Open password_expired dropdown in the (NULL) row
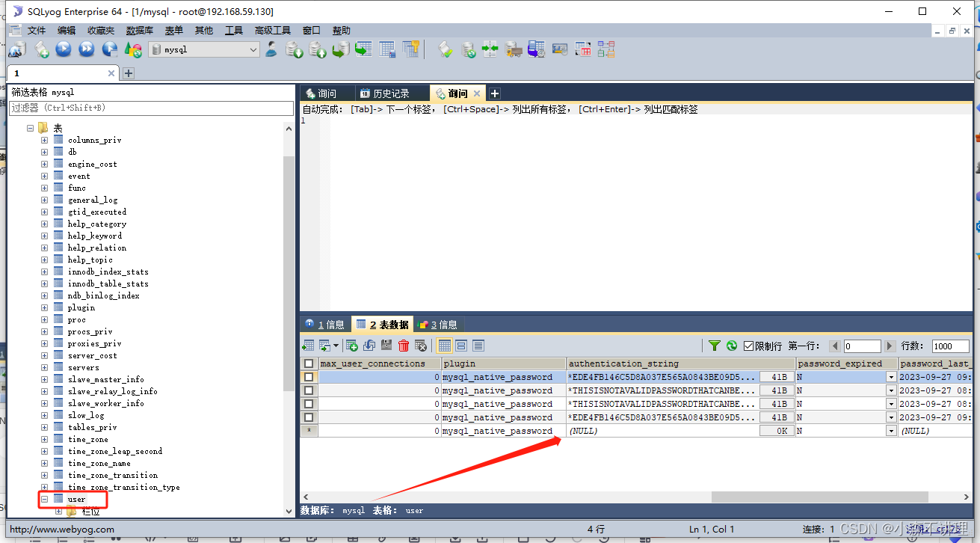This screenshot has width=980, height=543. pyautogui.click(x=890, y=431)
